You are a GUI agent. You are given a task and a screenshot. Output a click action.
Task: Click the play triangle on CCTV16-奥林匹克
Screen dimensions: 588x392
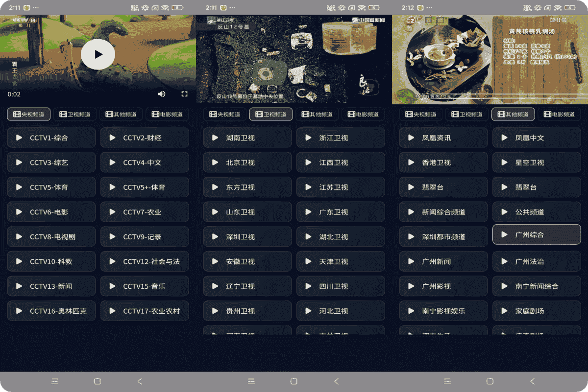point(19,311)
